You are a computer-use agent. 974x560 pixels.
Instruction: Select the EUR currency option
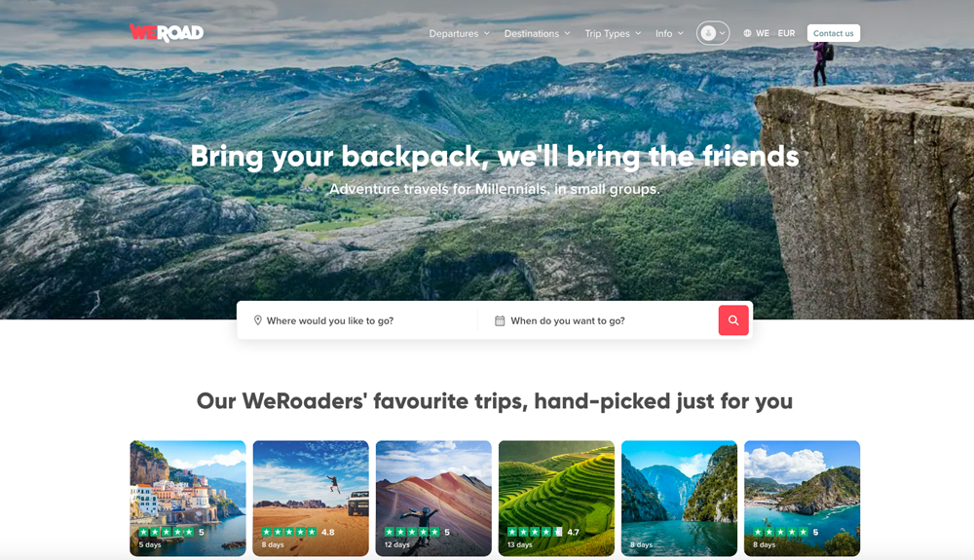(786, 33)
